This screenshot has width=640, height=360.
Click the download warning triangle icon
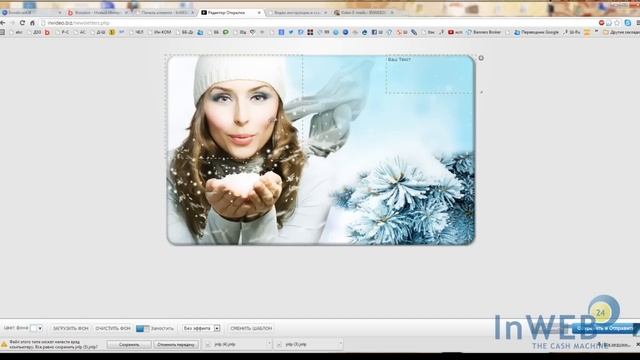click(4, 344)
